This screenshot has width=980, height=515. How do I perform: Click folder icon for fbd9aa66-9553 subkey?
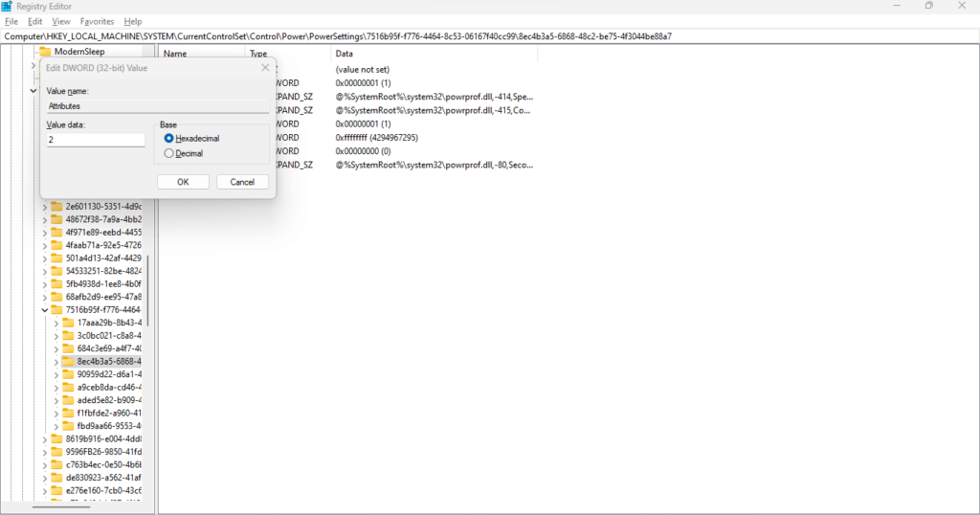[x=68, y=426]
